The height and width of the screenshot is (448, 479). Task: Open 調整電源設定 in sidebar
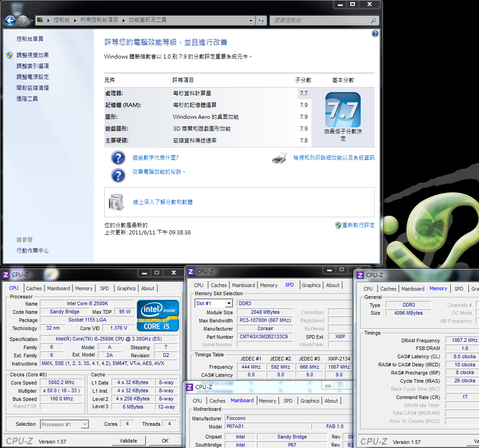[x=33, y=77]
